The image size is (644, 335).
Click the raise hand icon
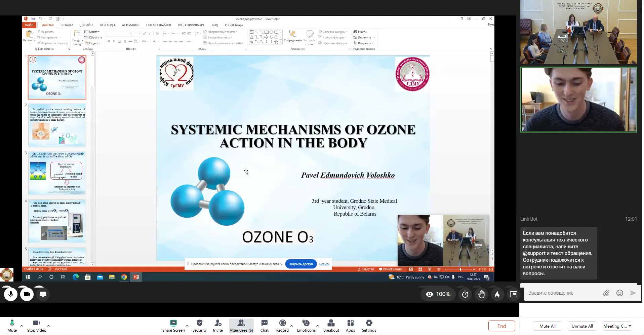point(481,294)
